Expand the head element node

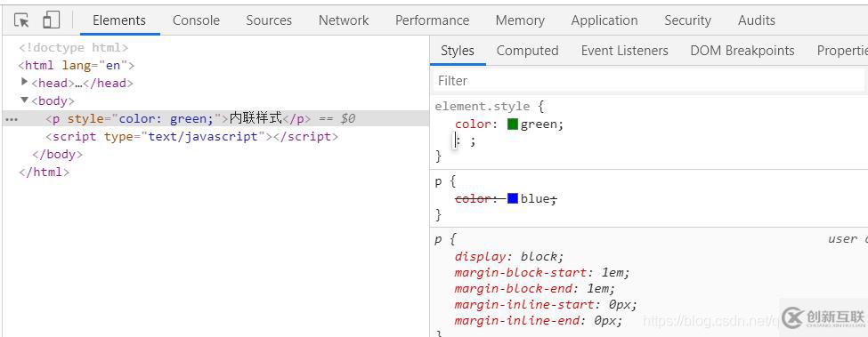click(24, 83)
